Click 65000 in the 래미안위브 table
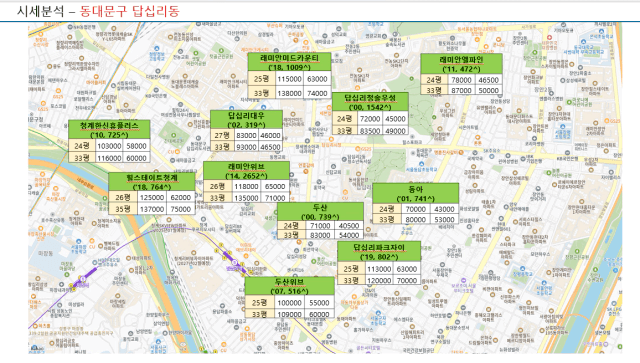This screenshot has width=640, height=363. pos(275,186)
